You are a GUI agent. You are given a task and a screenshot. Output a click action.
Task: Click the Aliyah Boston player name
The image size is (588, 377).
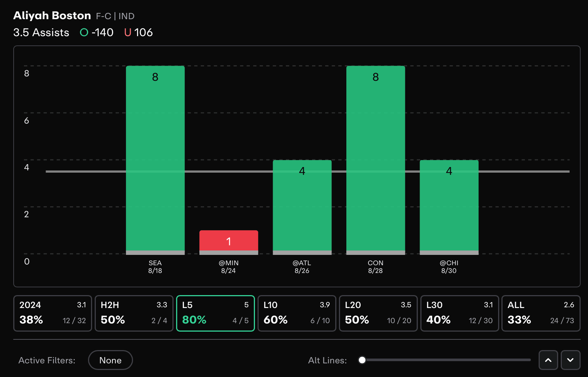tap(52, 15)
